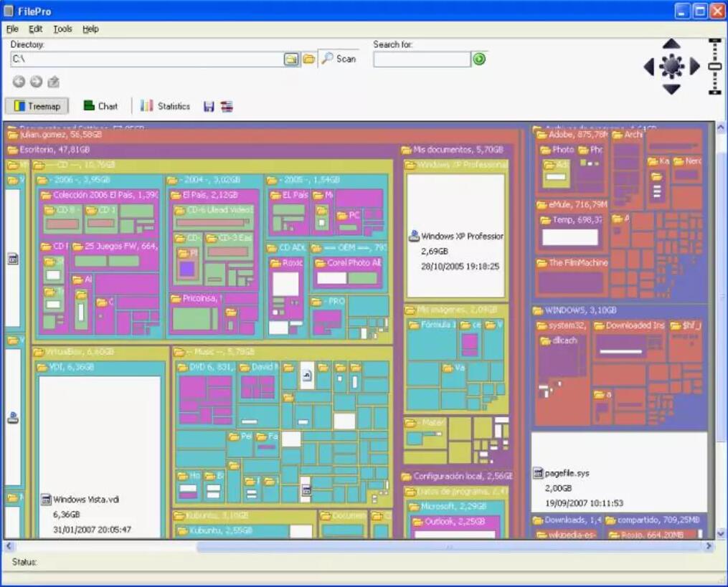Click the back navigation arrow
Viewport: 728px width, 587px height.
click(x=19, y=82)
